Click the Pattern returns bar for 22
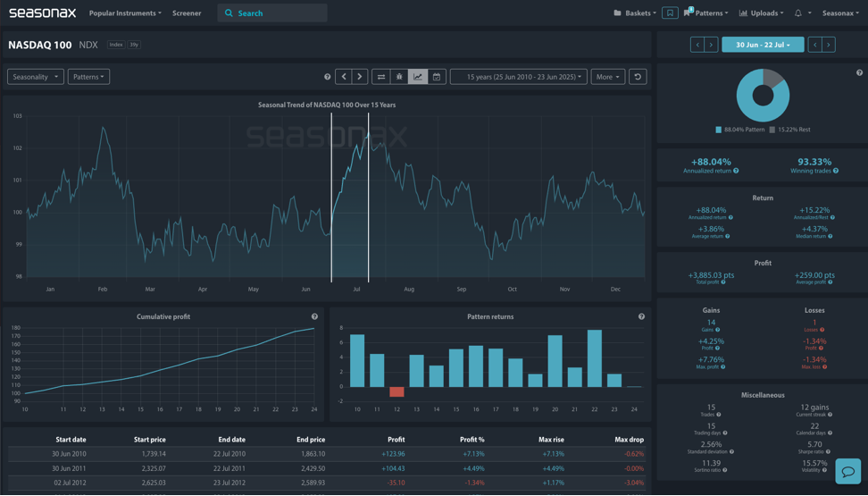The height and width of the screenshot is (496, 868). coord(595,358)
